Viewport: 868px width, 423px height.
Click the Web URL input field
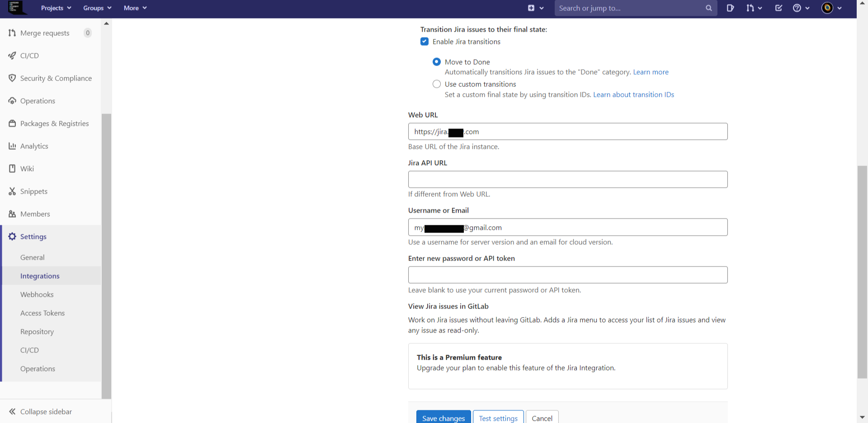point(568,132)
